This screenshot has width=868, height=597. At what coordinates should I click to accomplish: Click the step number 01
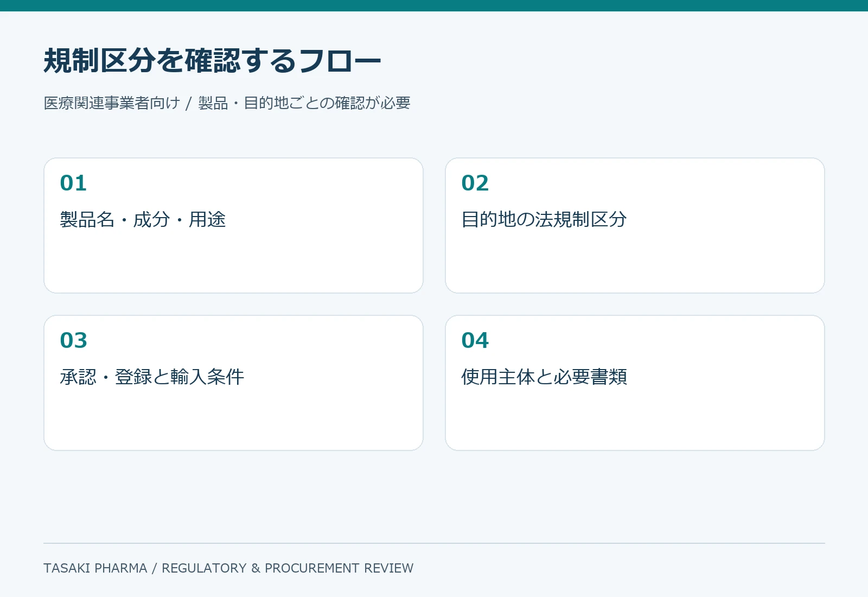pyautogui.click(x=73, y=183)
